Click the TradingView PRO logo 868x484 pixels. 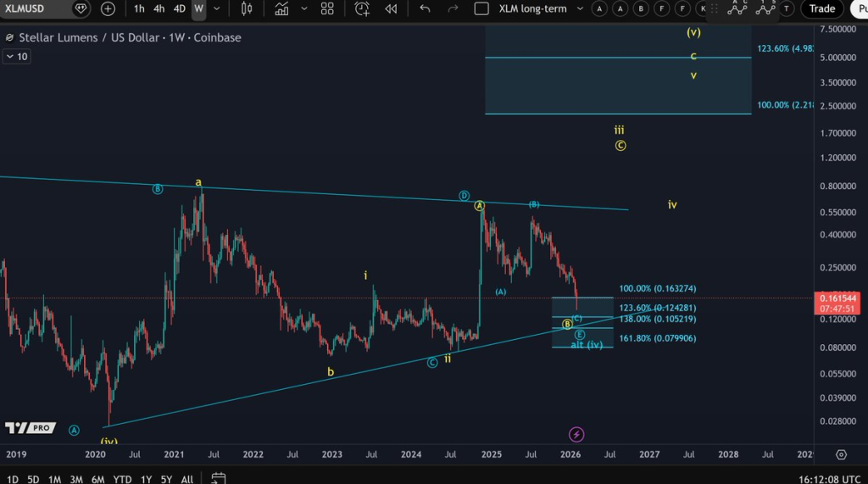pos(31,427)
